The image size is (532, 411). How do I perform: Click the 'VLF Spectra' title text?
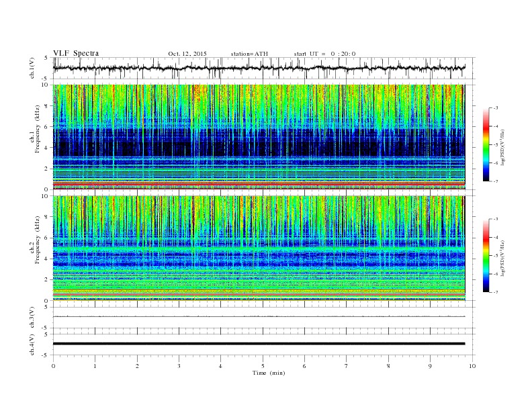point(76,53)
